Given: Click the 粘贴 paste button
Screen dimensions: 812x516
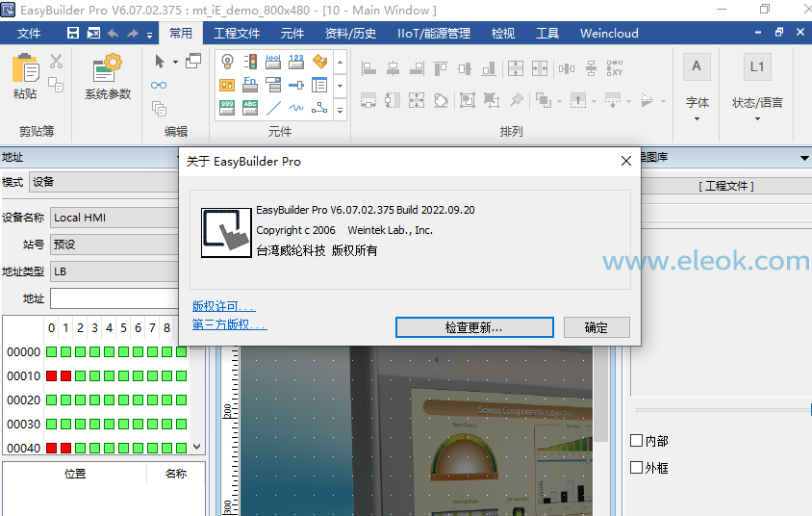Looking at the screenshot, I should (x=25, y=77).
